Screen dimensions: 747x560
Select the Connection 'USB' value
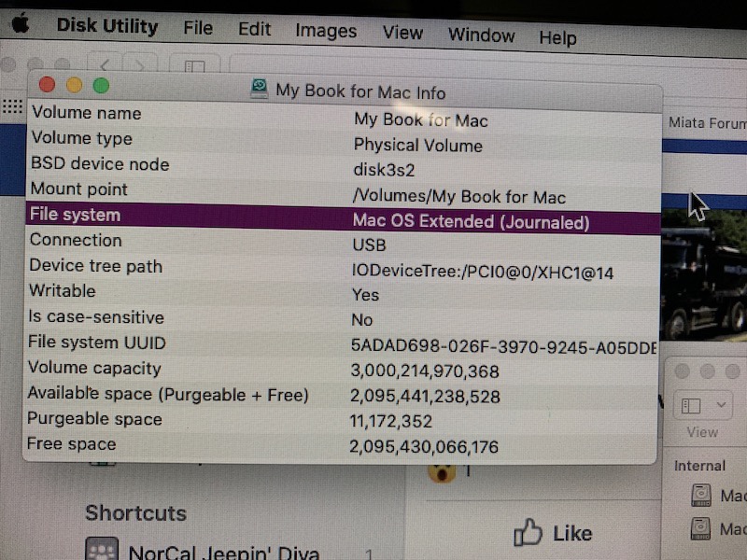tap(369, 245)
